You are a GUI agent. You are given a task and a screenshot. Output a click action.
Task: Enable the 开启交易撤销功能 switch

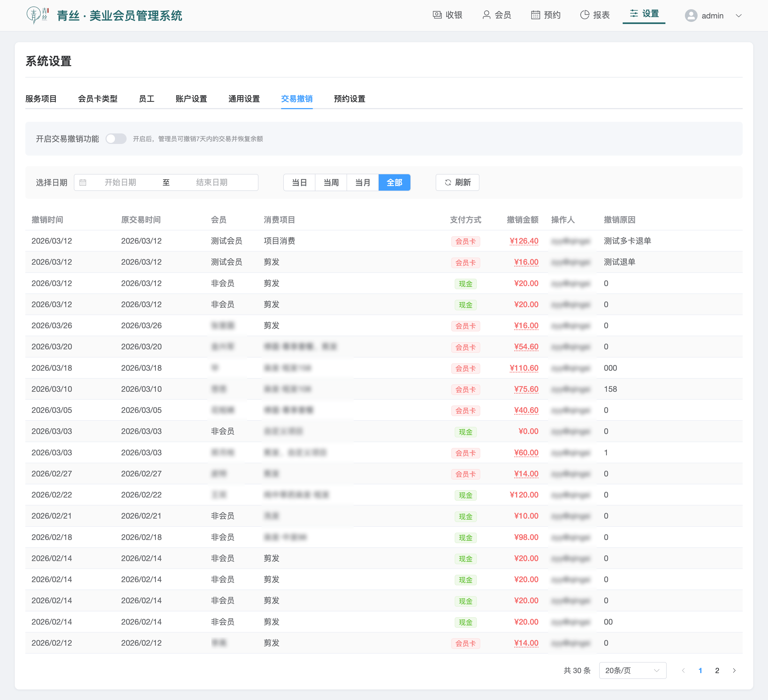tap(116, 139)
